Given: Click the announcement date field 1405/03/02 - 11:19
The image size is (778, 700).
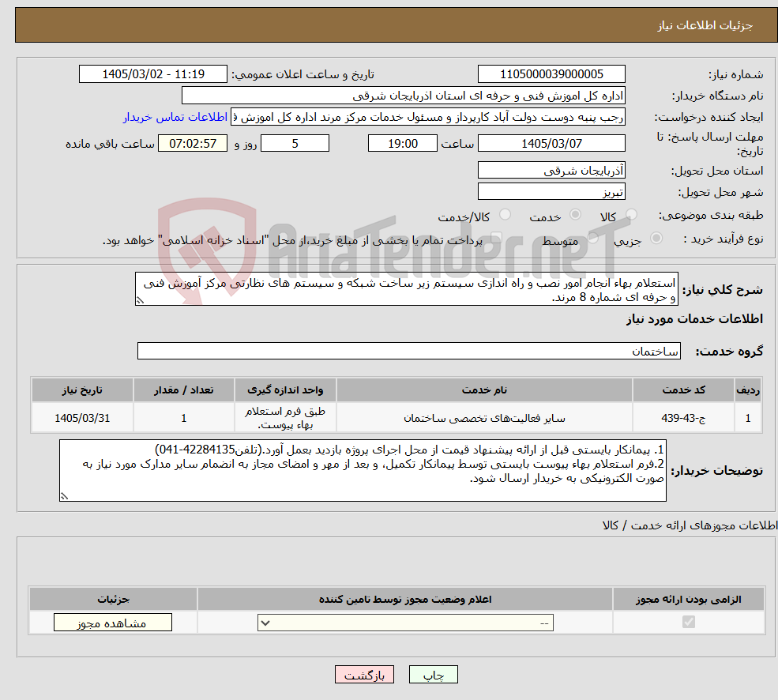Looking at the screenshot, I should click(x=152, y=74).
